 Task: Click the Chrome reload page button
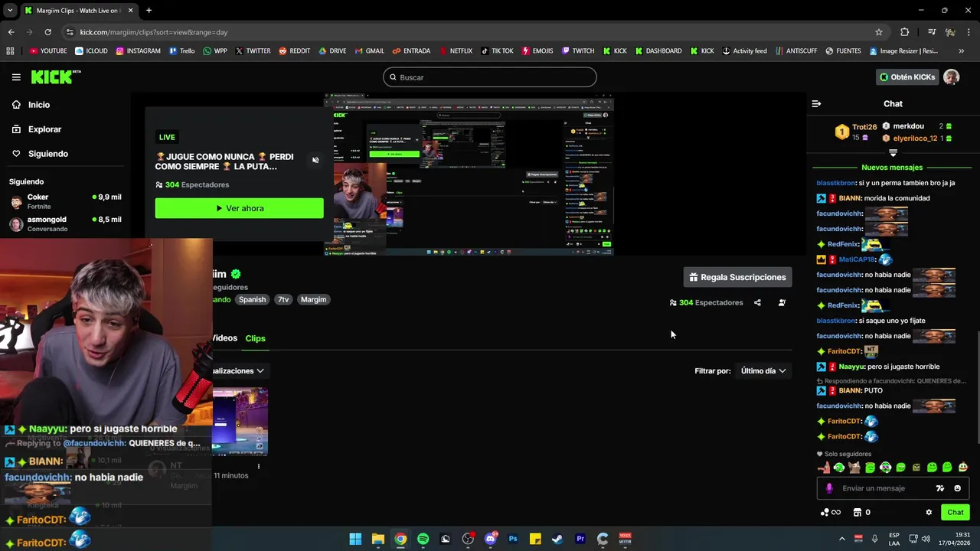47,32
